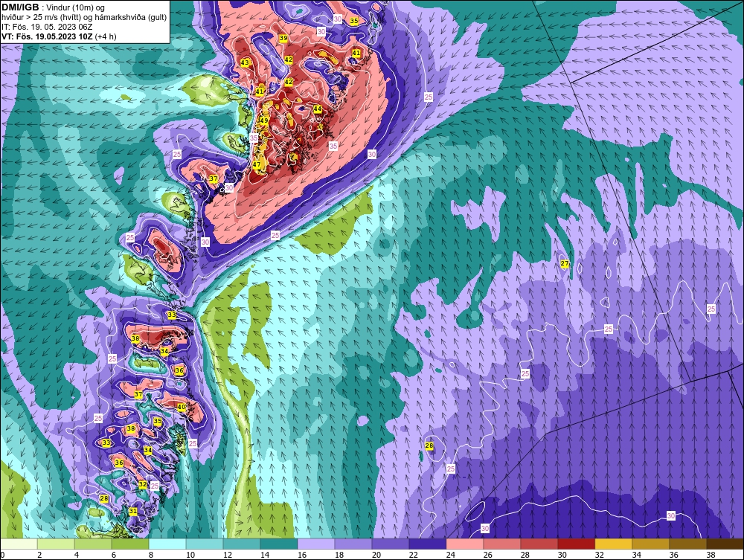Click the yellow 27 gust marker over the sea
The image size is (744, 560).
pos(565,264)
